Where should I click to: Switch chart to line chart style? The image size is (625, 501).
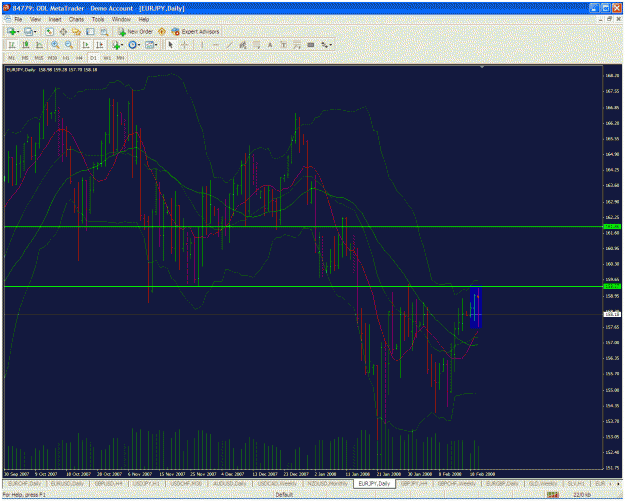click(39, 45)
